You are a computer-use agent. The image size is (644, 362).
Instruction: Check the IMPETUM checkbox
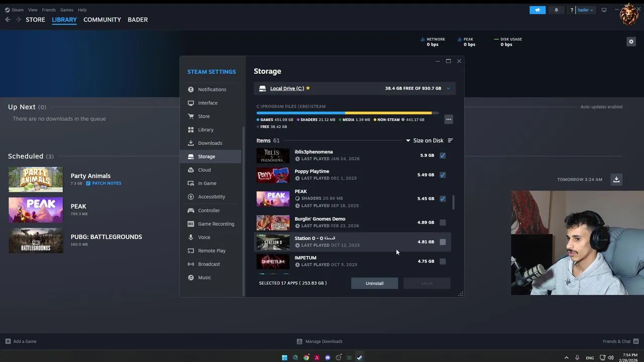443,261
